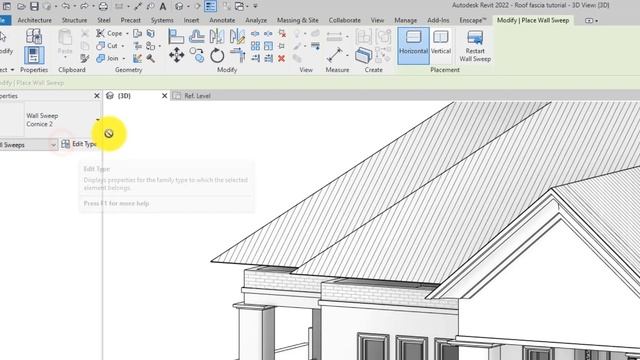Open the Manage ribbon tab
Viewport: 640px width, 360px height.
[x=405, y=20]
